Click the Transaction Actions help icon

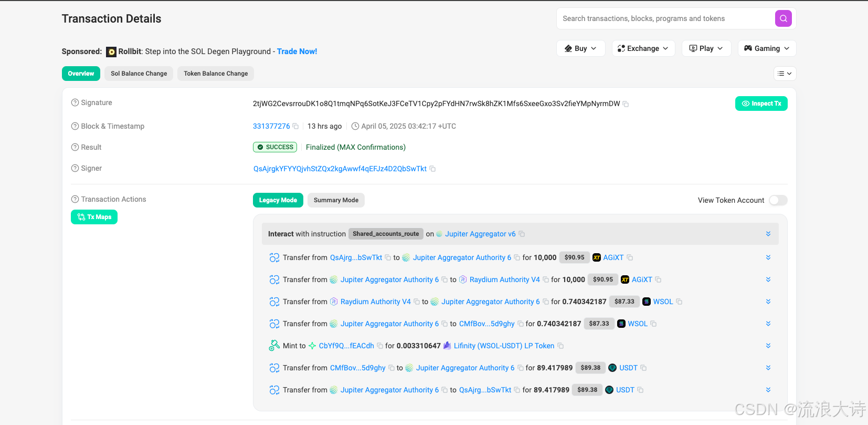point(75,199)
